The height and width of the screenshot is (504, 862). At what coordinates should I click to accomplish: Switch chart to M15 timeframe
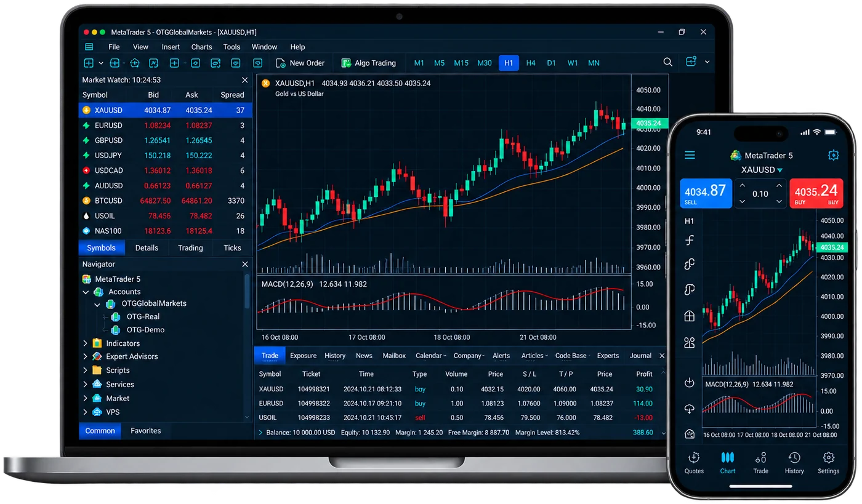click(461, 63)
